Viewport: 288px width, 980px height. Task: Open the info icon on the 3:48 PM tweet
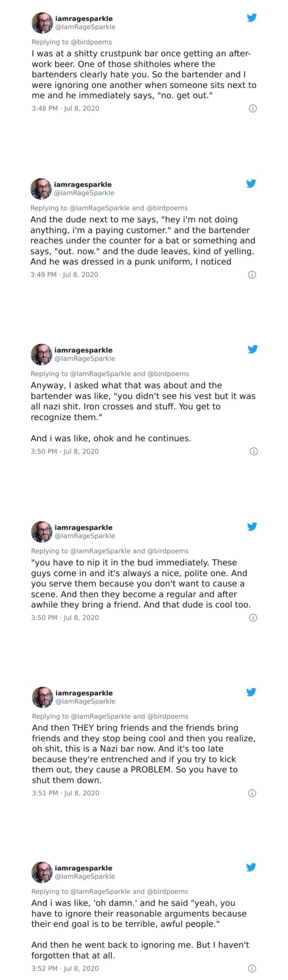point(253,108)
